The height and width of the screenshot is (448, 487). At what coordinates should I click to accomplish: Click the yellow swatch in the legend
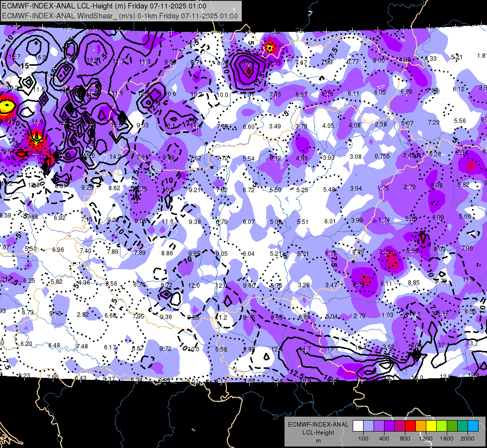(431, 426)
